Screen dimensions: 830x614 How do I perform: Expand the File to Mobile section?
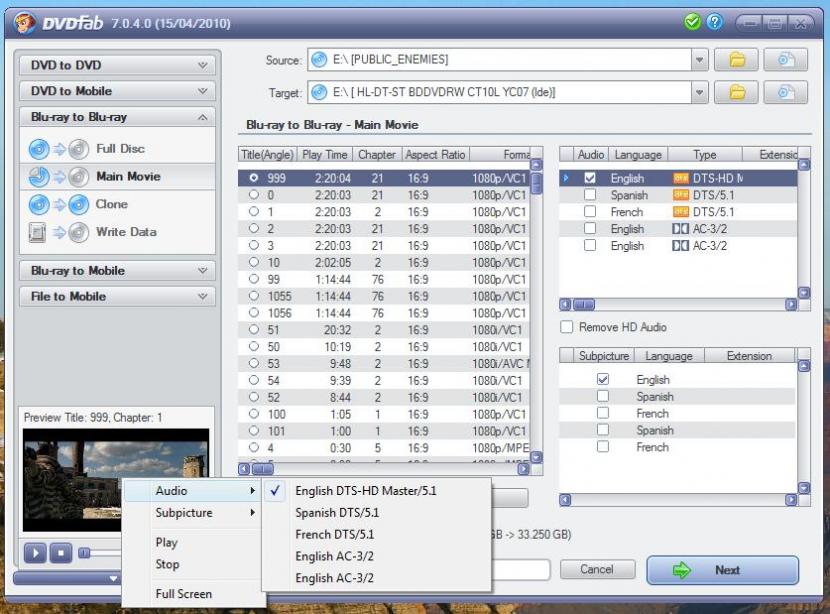(x=118, y=296)
